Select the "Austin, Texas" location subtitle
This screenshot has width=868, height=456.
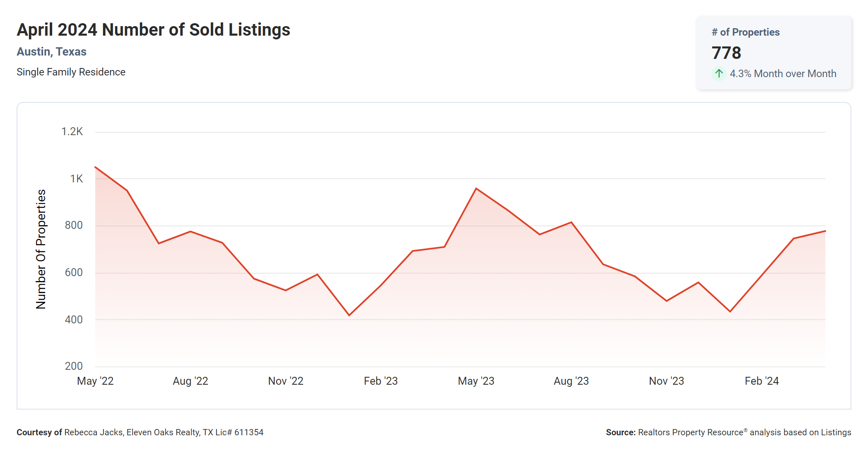(x=51, y=52)
